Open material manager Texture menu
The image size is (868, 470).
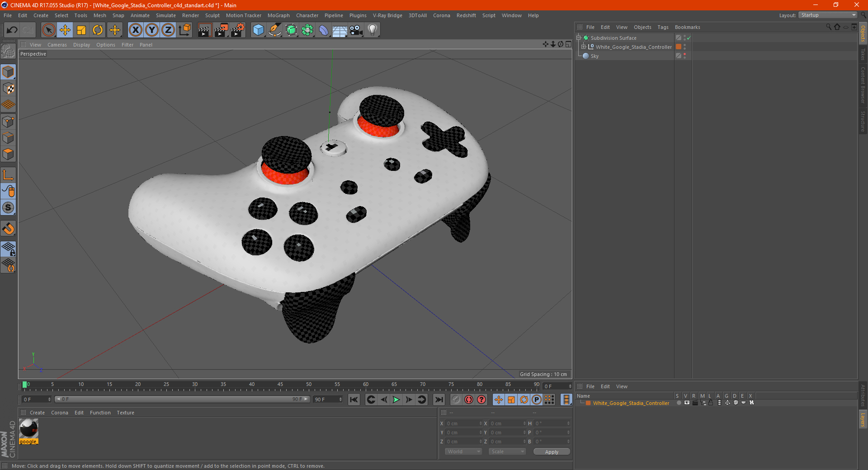click(x=125, y=413)
